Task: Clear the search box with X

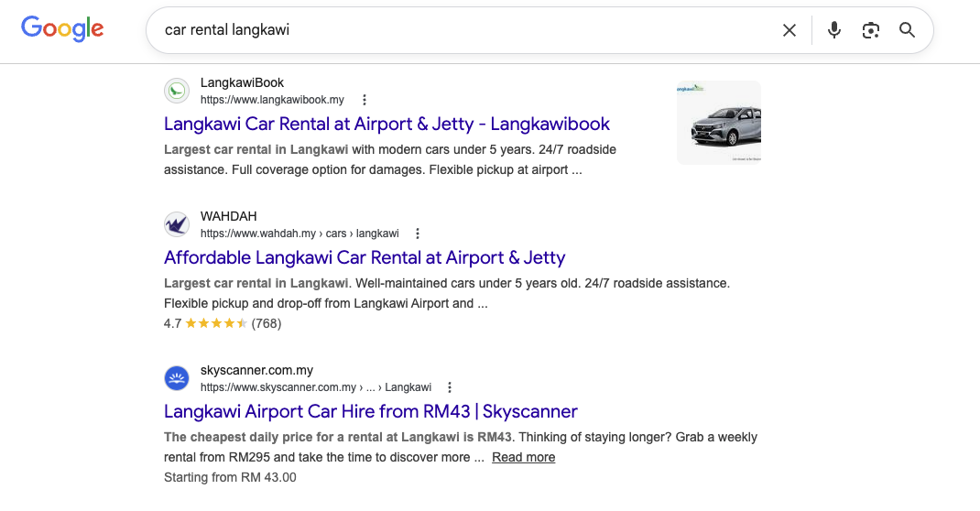Action: [789, 30]
